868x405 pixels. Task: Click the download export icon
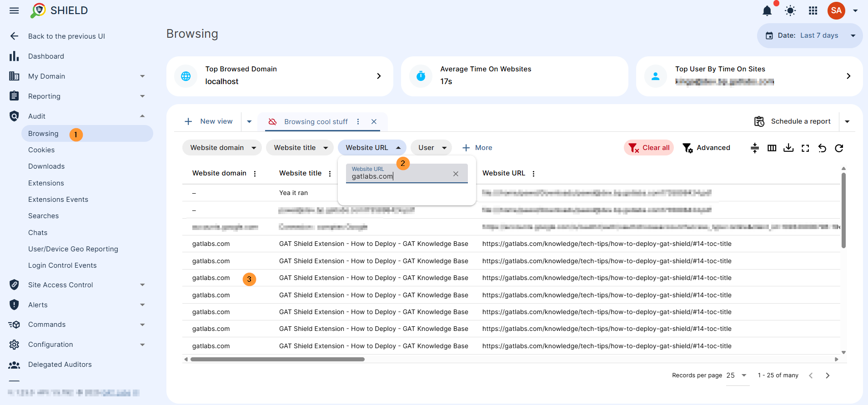pyautogui.click(x=788, y=148)
